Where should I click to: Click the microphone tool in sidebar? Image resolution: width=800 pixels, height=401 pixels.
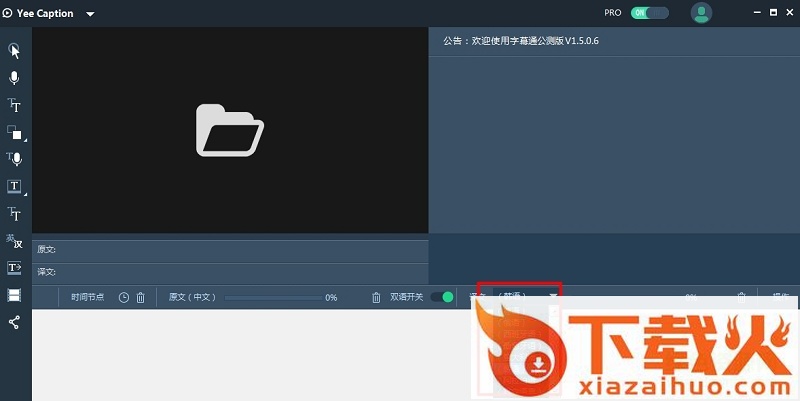[14, 78]
